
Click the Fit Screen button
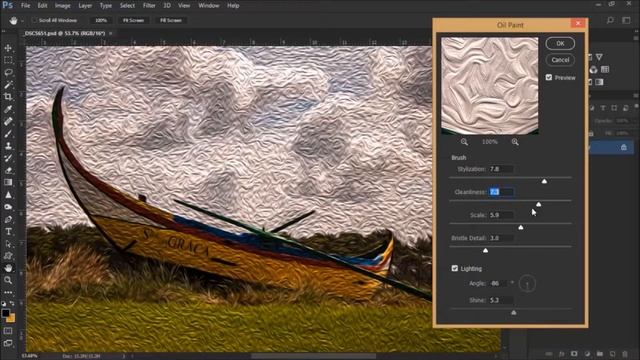click(133, 20)
